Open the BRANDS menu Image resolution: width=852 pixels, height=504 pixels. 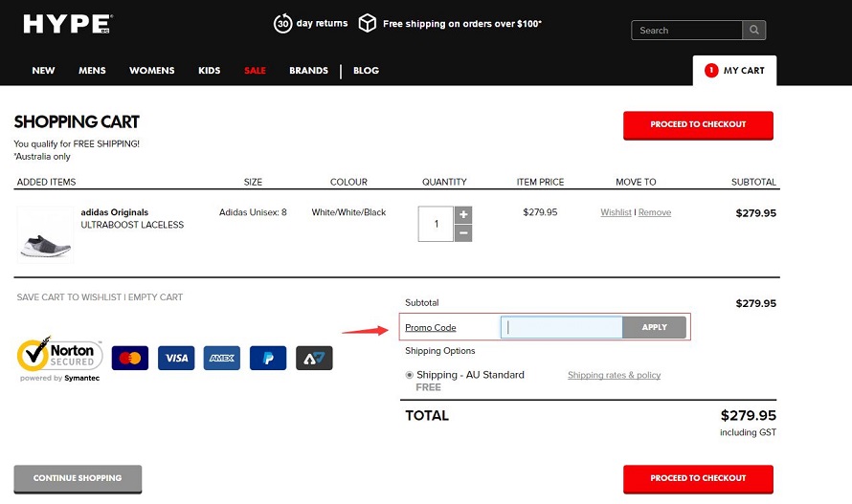(x=308, y=70)
